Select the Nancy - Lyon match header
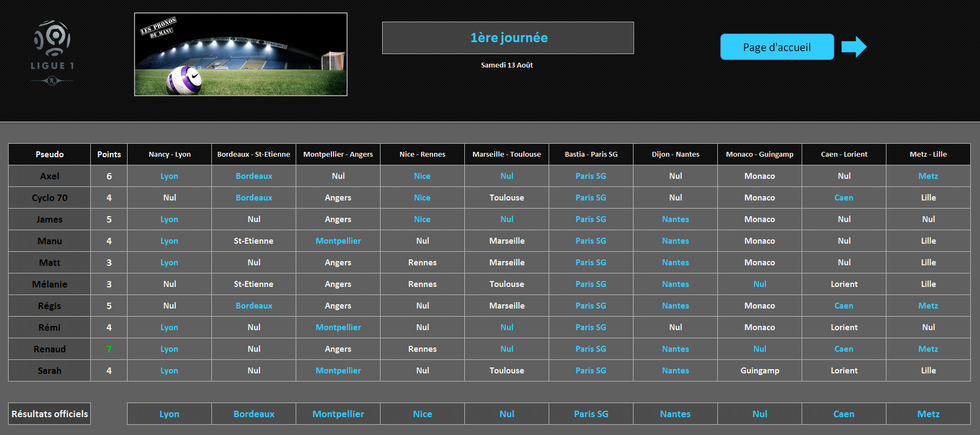 (169, 155)
